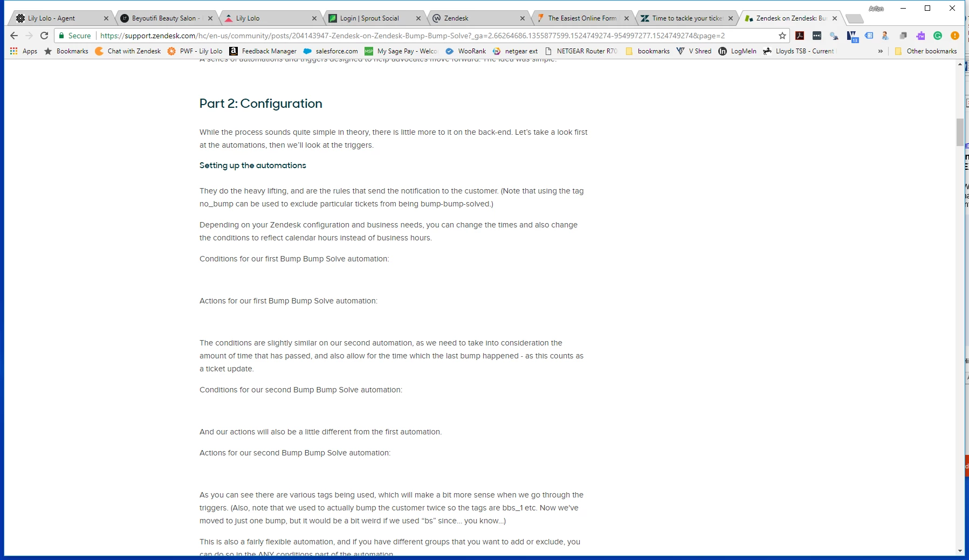The image size is (969, 560).
Task: Click the 'Part 2: Configuration' heading
Action: (x=261, y=103)
